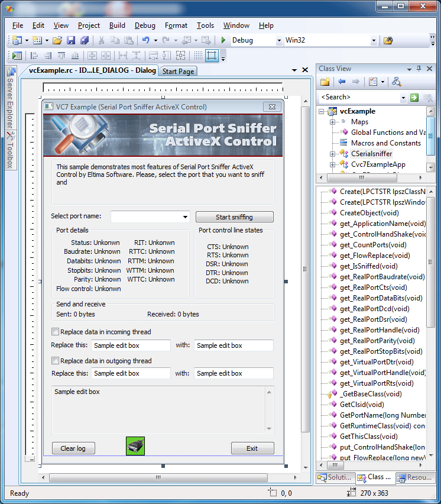Screen dimensions: 441x504
Task: Open the Win32 platform dropdown
Action: point(374,40)
